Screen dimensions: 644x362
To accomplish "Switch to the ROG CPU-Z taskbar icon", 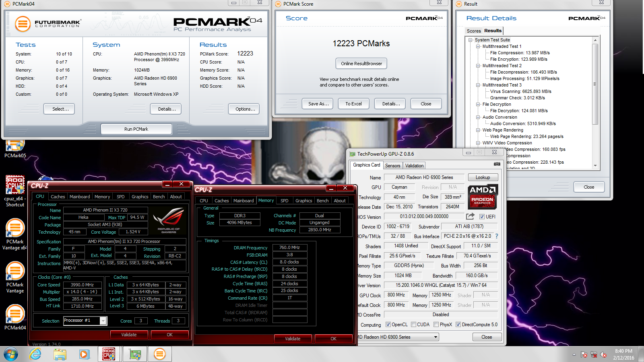I will click(109, 354).
